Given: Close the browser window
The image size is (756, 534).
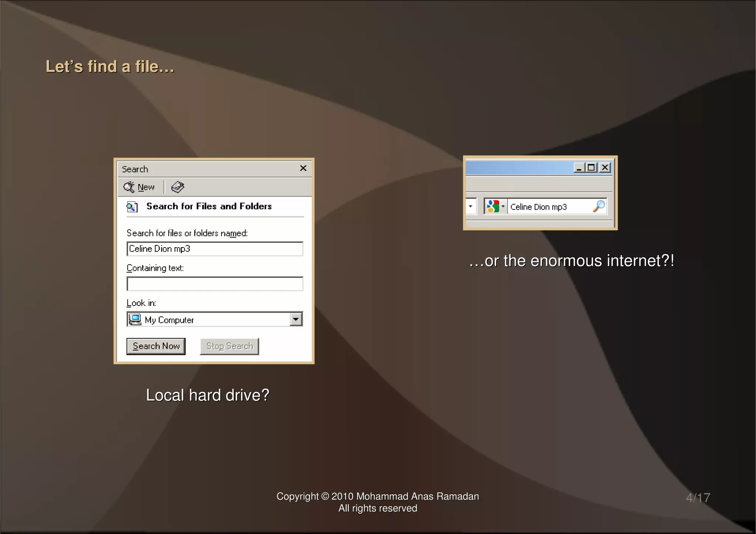Looking at the screenshot, I should pyautogui.click(x=605, y=168).
